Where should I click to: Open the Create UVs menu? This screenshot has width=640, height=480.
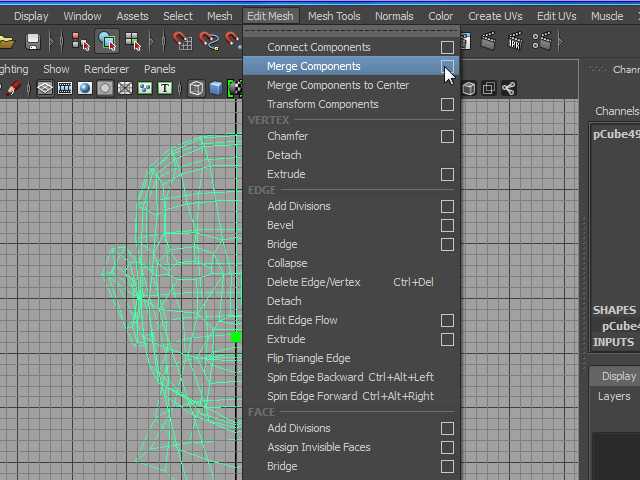click(x=495, y=16)
